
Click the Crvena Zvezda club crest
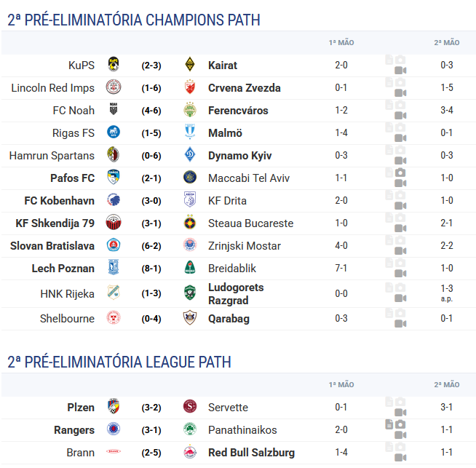pos(190,87)
